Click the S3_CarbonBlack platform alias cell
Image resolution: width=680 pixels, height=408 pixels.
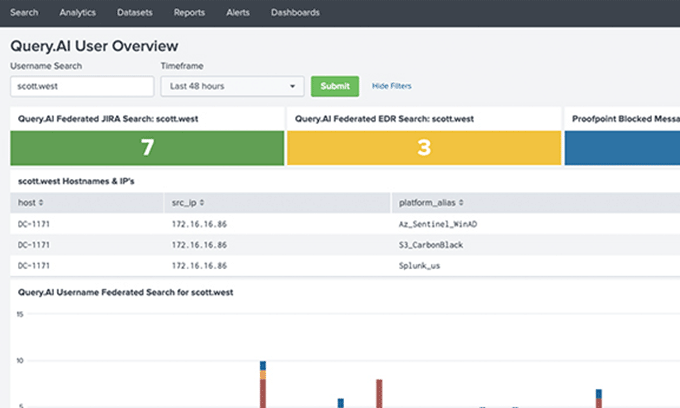pyautogui.click(x=431, y=245)
